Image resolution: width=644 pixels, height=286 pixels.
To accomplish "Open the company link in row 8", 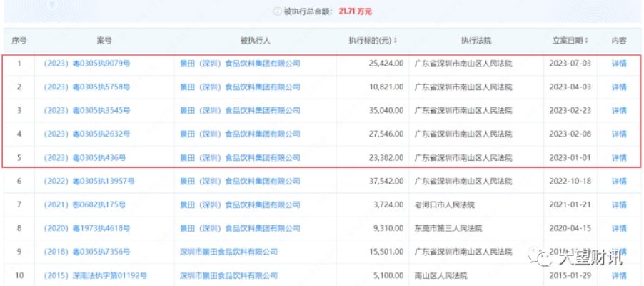I will click(x=241, y=228).
